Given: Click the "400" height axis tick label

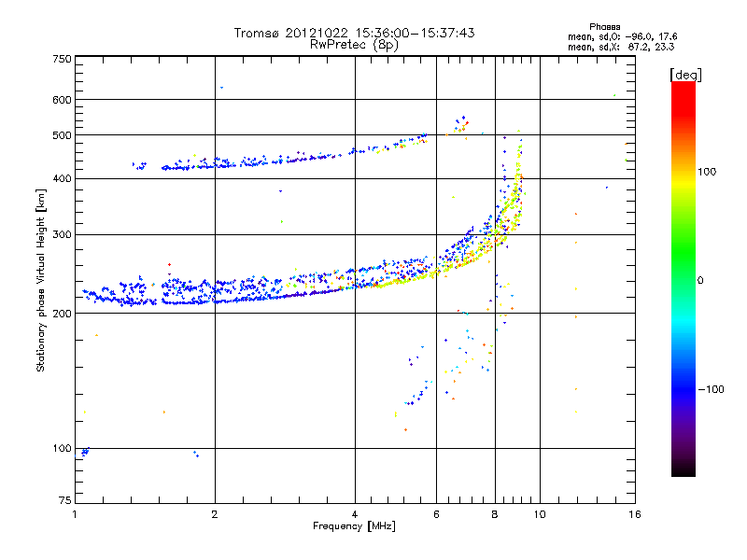Looking at the screenshot, I should click(63, 179).
